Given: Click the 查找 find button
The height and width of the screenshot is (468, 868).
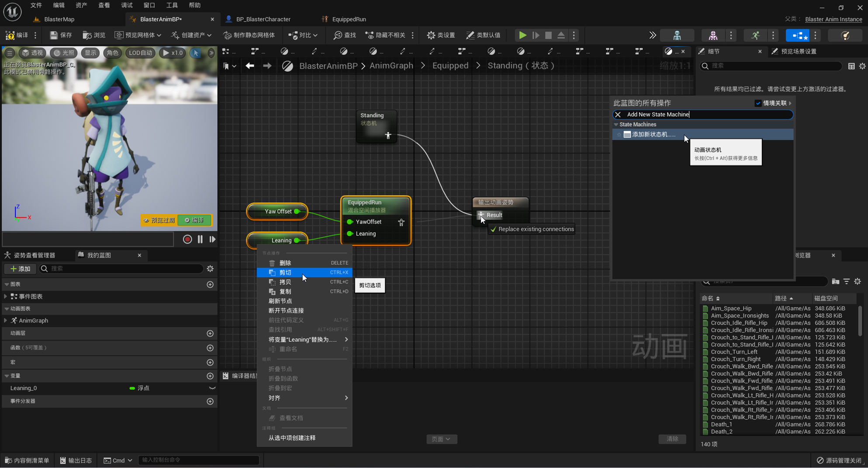Looking at the screenshot, I should [345, 35].
